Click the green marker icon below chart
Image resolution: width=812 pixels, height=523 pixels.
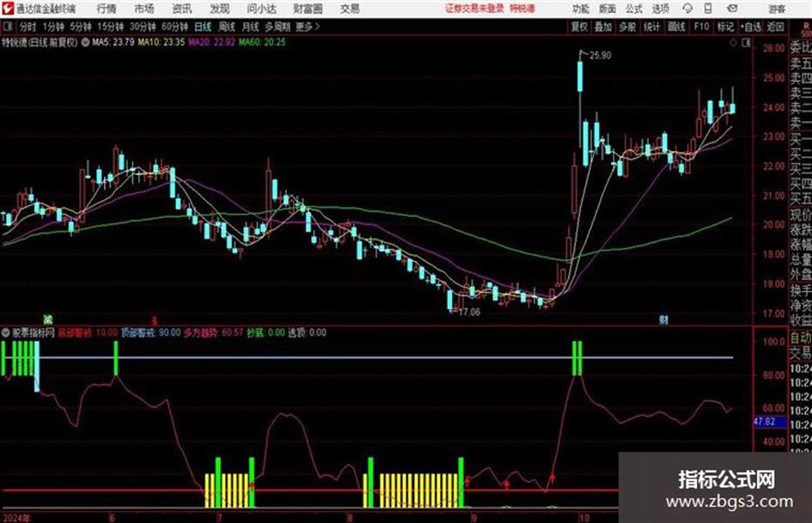click(48, 319)
